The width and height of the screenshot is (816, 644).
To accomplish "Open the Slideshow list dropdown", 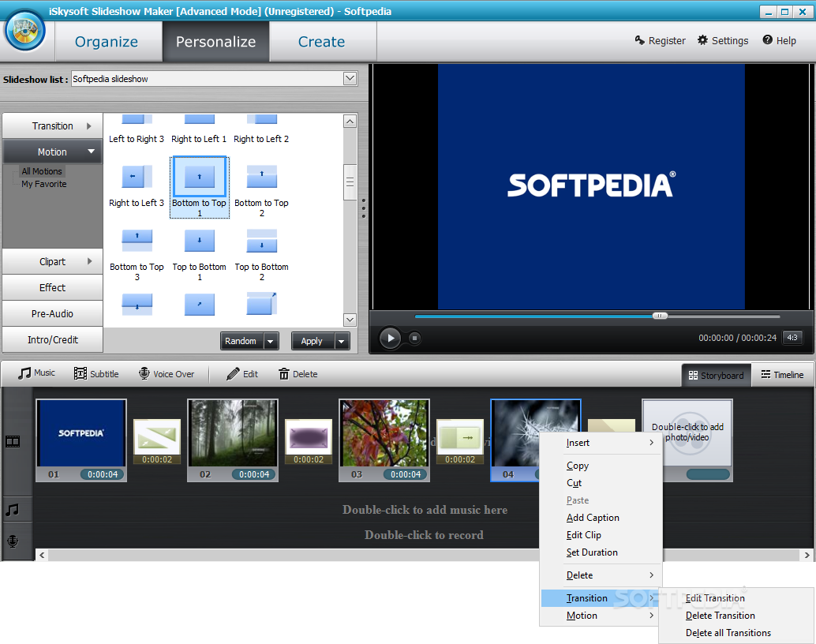I will click(x=350, y=79).
